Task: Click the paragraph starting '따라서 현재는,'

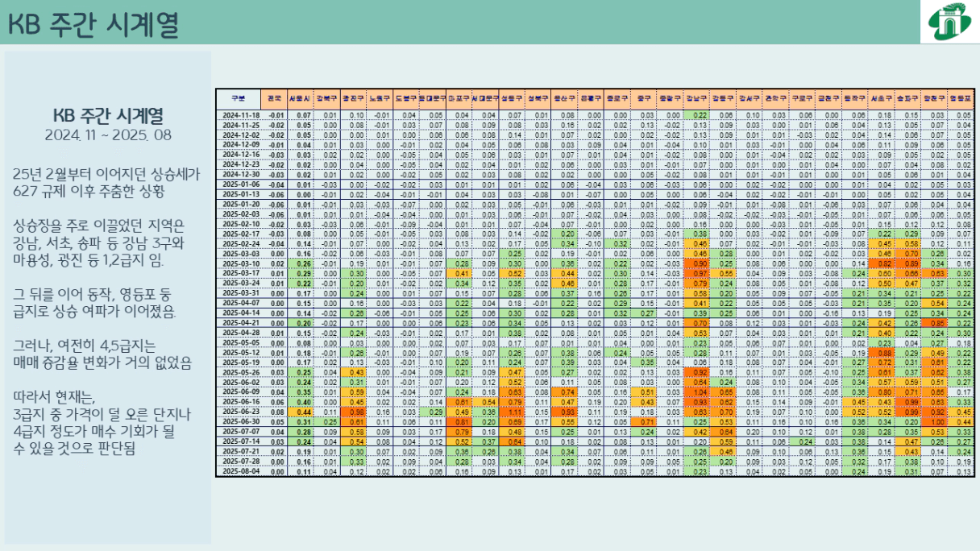Action: tap(102, 422)
